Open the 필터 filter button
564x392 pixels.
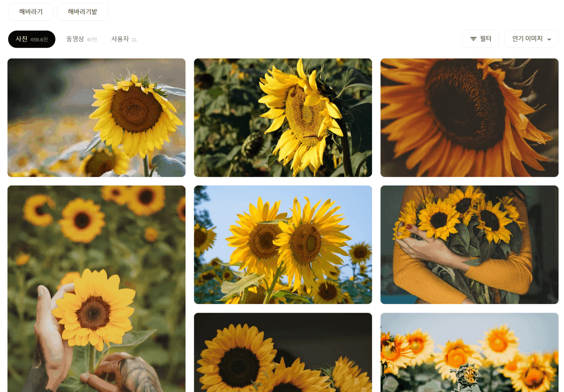(480, 39)
